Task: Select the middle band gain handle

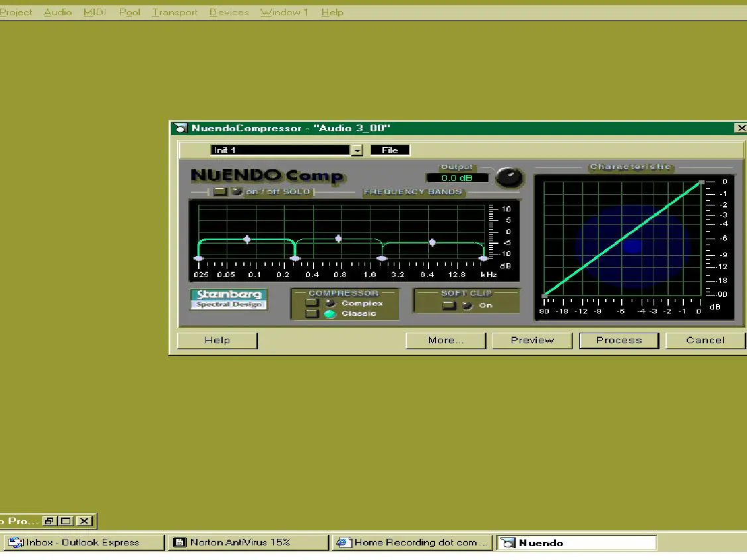Action: 338,239
